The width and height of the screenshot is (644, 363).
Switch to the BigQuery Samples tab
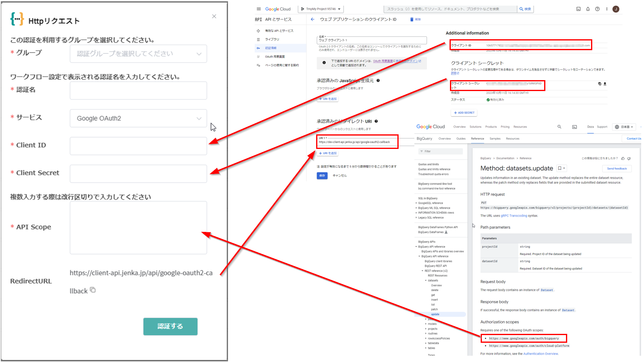point(495,138)
